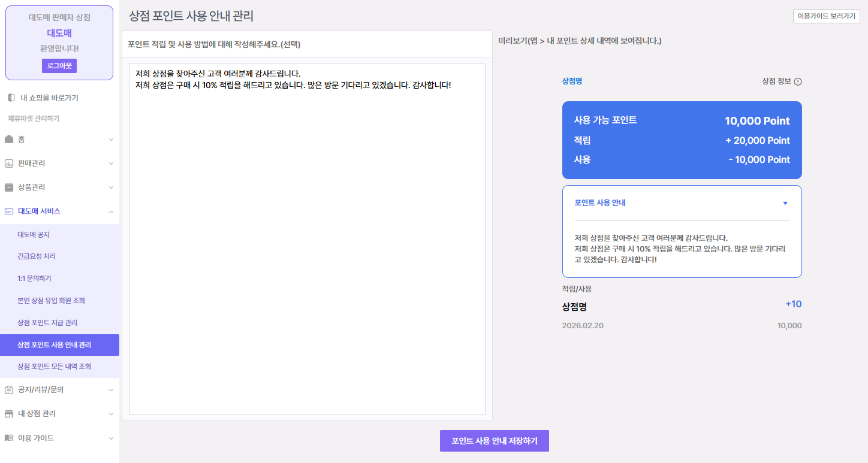Click the 대도매 서비스 icon
Image resolution: width=868 pixels, height=463 pixels.
click(8, 211)
